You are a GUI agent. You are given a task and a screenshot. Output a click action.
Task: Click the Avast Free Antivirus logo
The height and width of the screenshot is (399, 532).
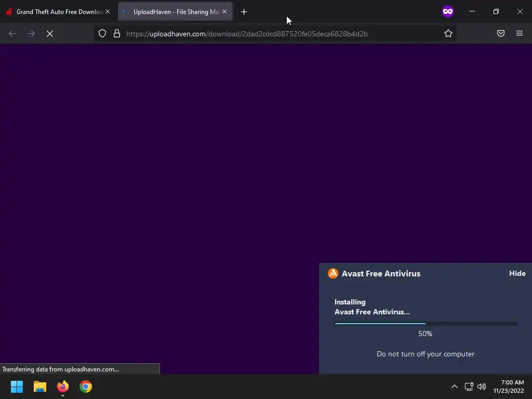click(333, 273)
